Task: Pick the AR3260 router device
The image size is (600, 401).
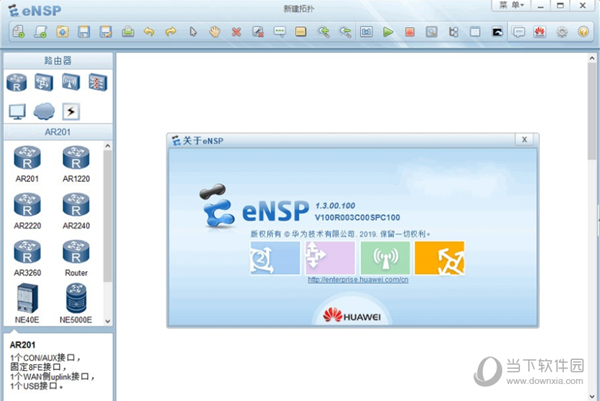Action: point(27,258)
